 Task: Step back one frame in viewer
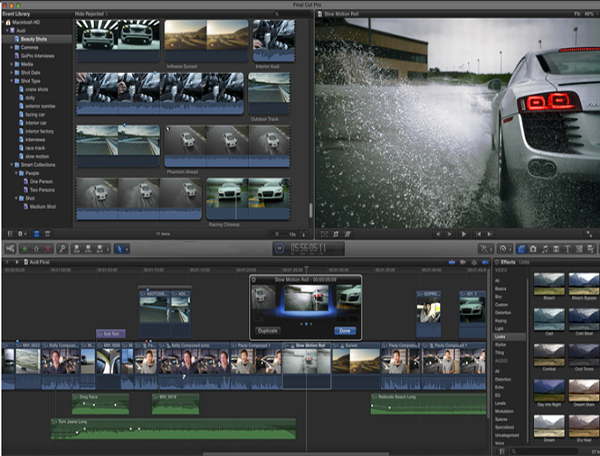[x=439, y=234]
